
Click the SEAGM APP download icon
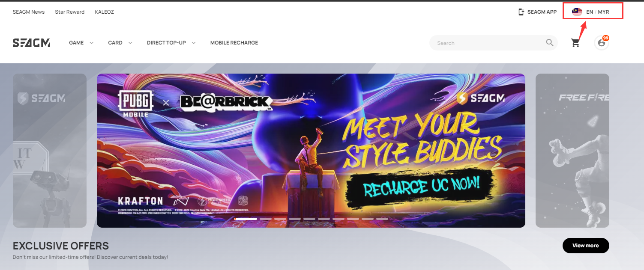coord(521,12)
